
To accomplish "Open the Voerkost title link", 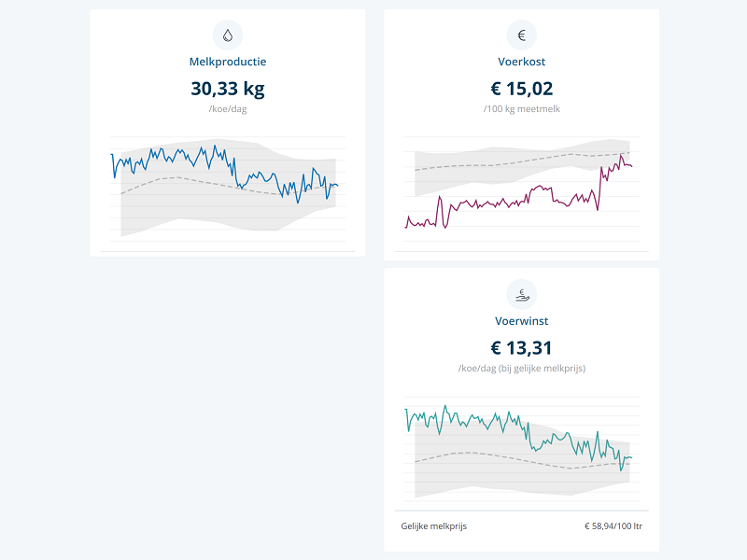I will click(521, 63).
